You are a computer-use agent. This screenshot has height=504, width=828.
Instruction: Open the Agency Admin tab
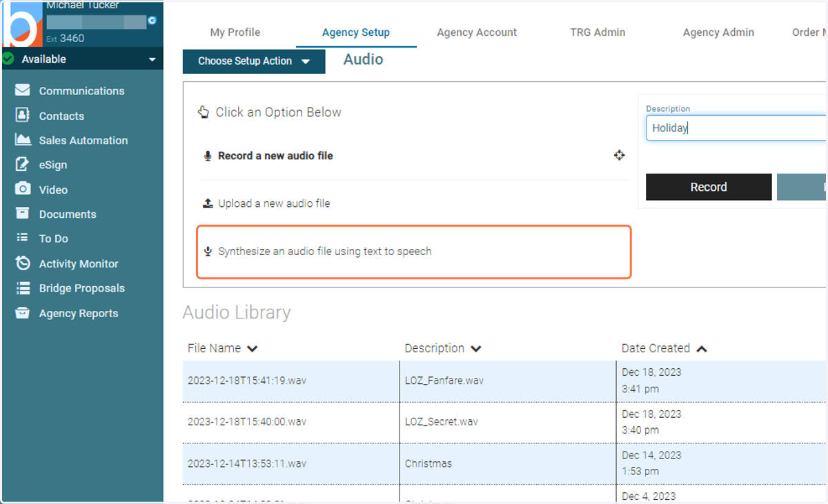coord(718,32)
